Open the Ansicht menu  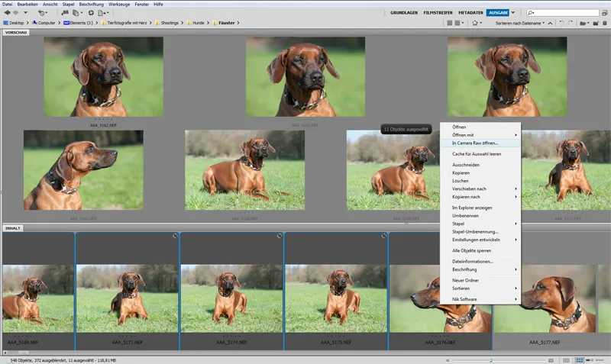click(x=50, y=5)
